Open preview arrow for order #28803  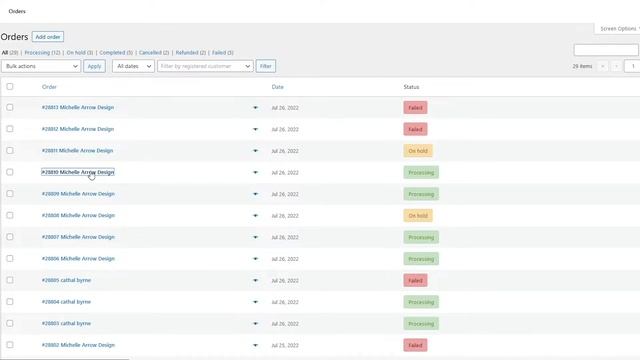tap(255, 324)
